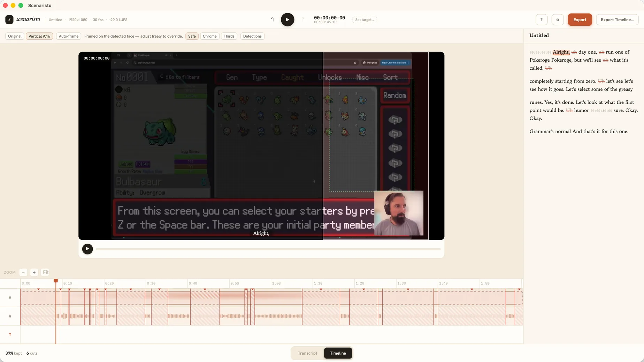Click the "Alright," caption over the video
Screen dimensions: 644x362
(x=261, y=233)
